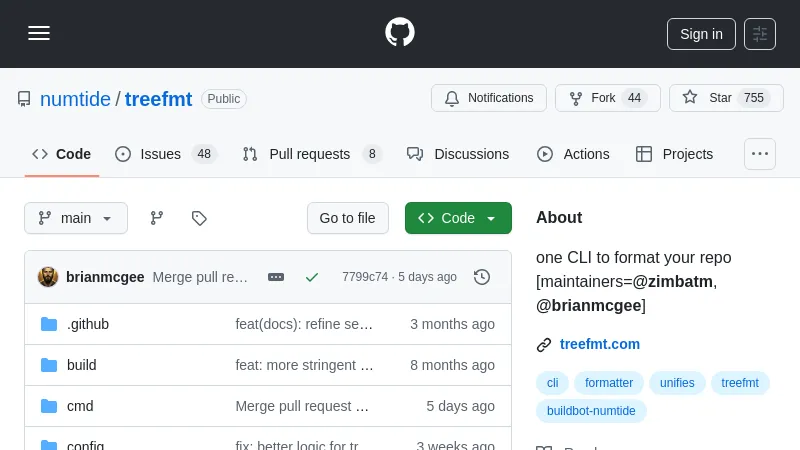Image resolution: width=800 pixels, height=450 pixels.
Task: Expand commit message ellipsis
Action: click(276, 277)
